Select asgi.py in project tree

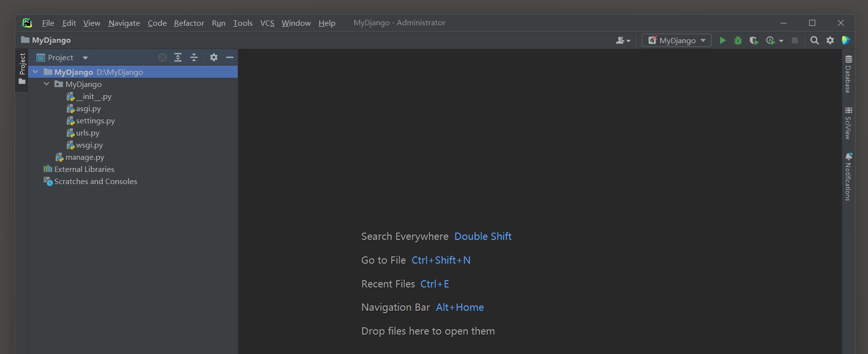pyautogui.click(x=84, y=108)
